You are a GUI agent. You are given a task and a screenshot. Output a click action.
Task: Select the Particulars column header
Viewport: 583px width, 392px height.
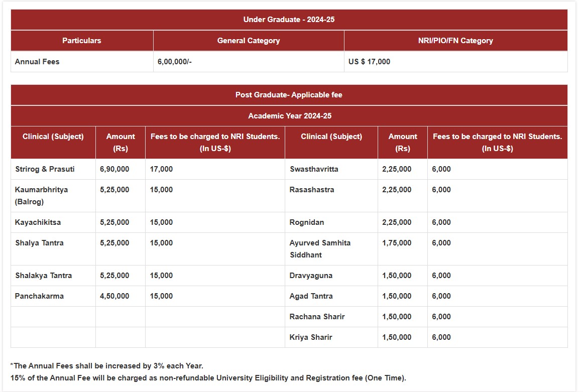click(82, 41)
